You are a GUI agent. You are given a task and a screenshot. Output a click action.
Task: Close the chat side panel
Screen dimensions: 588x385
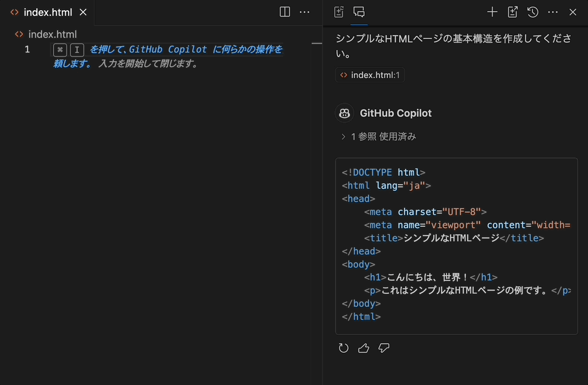click(572, 12)
